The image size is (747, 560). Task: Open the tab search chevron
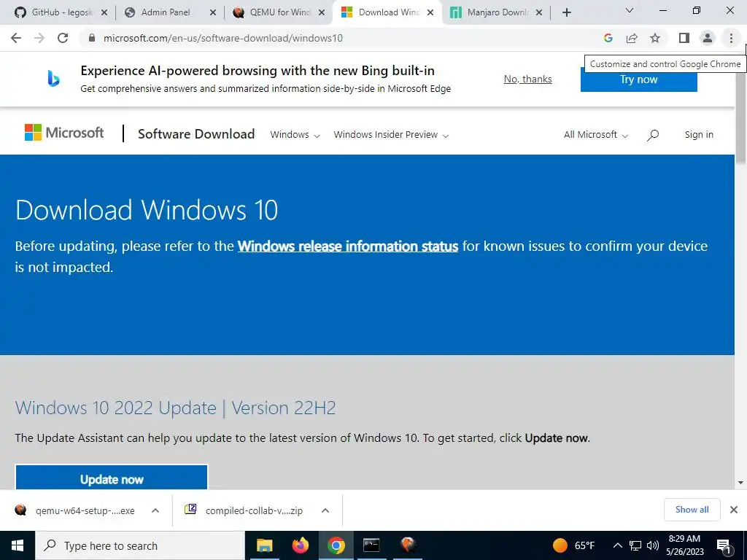pos(630,10)
